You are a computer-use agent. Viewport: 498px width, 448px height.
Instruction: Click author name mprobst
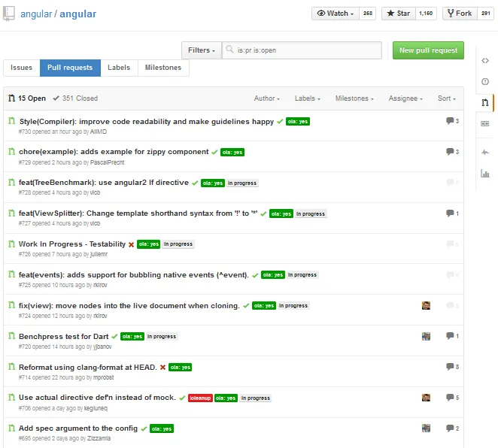coord(104,377)
